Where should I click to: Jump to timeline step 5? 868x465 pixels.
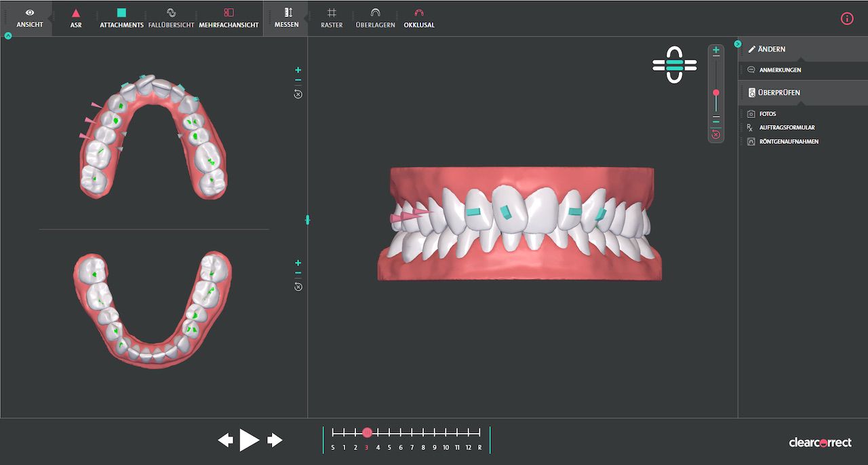[x=389, y=447]
